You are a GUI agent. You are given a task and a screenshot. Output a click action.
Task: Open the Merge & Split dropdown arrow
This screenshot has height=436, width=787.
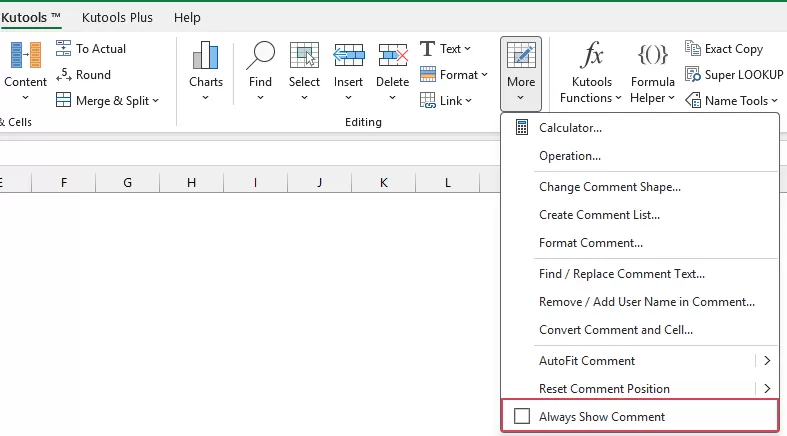(x=156, y=101)
